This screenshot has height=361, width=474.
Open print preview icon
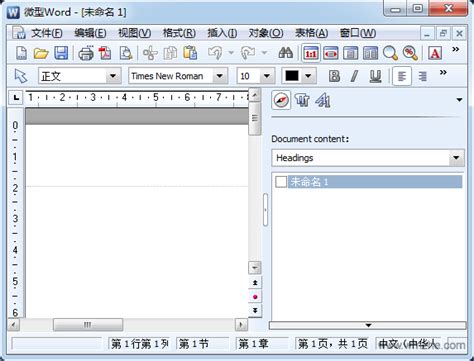(x=126, y=53)
